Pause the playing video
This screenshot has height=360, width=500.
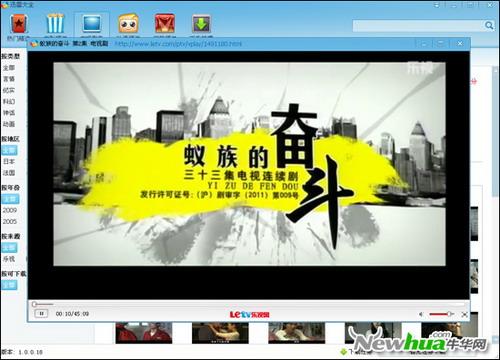[41, 314]
